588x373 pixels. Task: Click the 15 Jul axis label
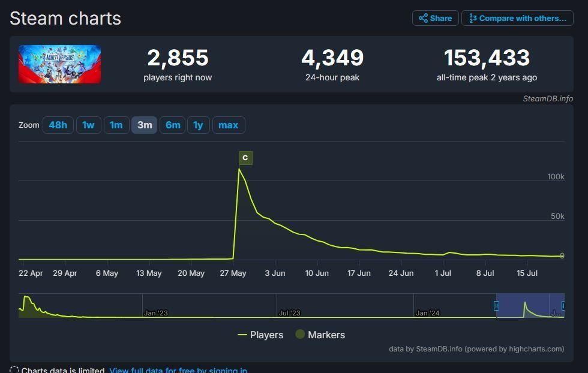[x=527, y=273]
